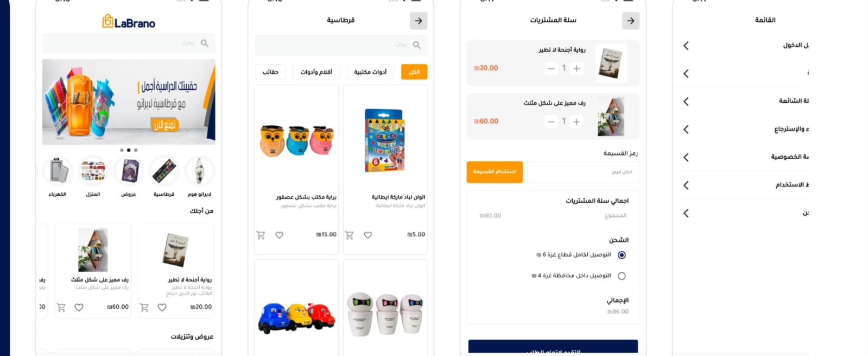The height and width of the screenshot is (356, 868).
Task: Expand الشائعة menu row chevron
Action: point(686,102)
